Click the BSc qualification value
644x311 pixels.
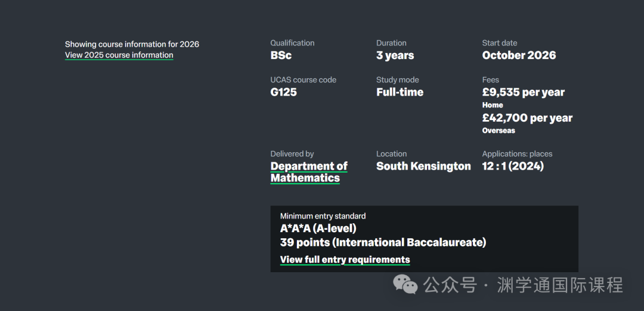281,56
